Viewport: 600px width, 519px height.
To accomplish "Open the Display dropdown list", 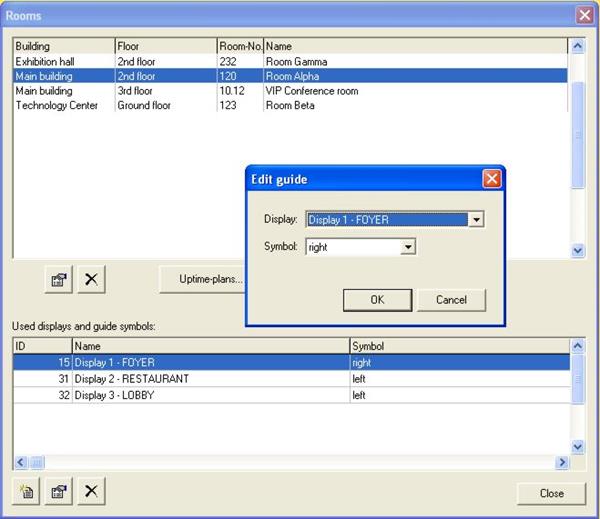I will (476, 219).
